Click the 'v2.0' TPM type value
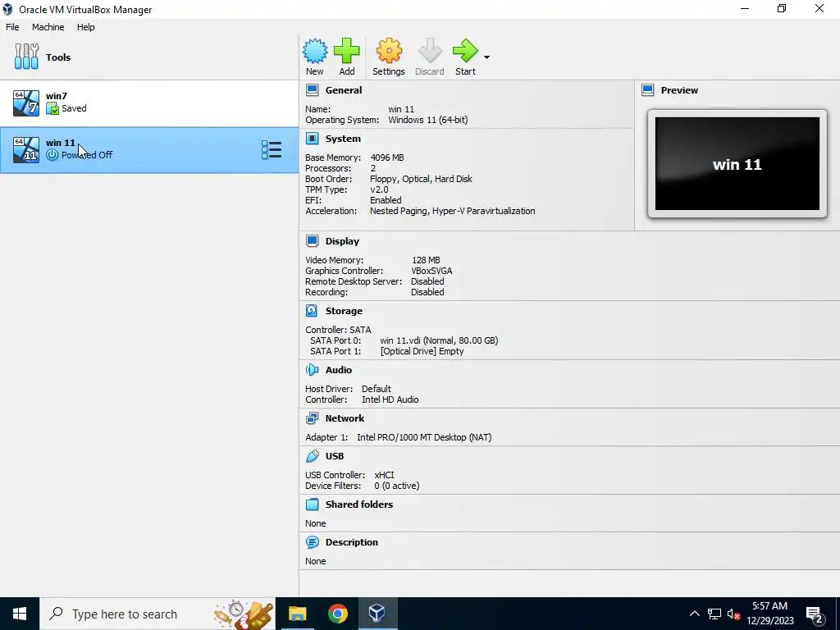 point(379,189)
